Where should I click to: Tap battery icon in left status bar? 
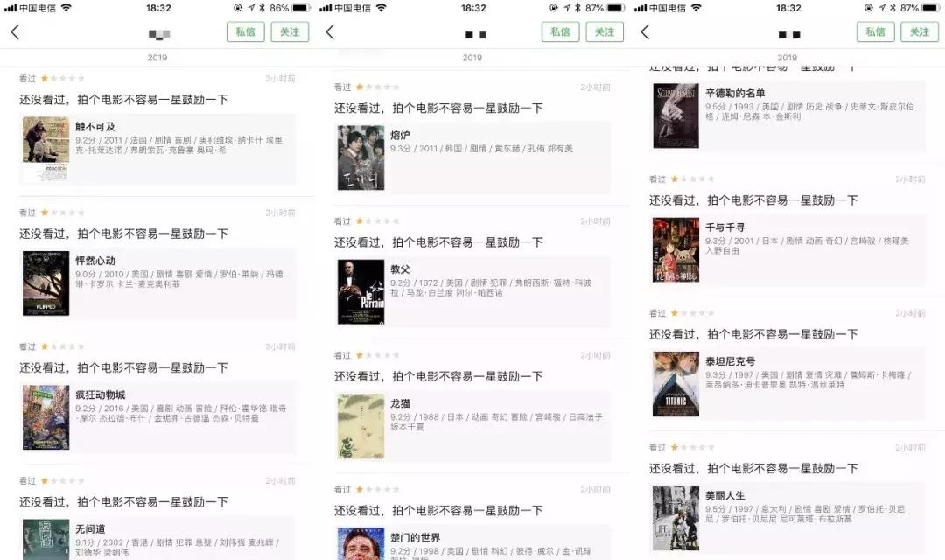pos(301,8)
